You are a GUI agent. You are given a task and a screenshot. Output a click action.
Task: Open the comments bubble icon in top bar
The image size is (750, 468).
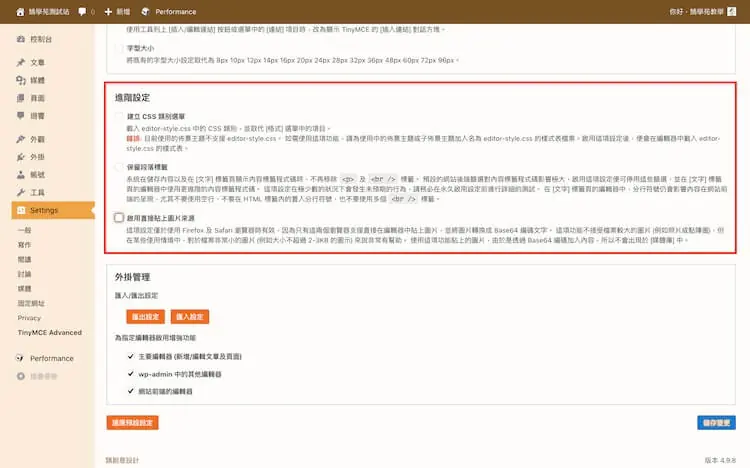tap(82, 11)
